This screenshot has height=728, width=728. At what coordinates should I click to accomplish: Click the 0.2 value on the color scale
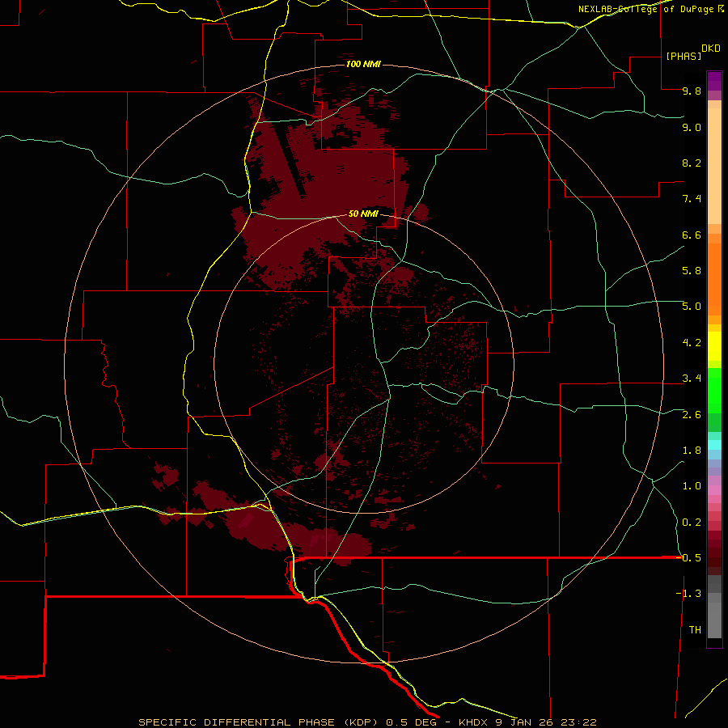(x=692, y=523)
